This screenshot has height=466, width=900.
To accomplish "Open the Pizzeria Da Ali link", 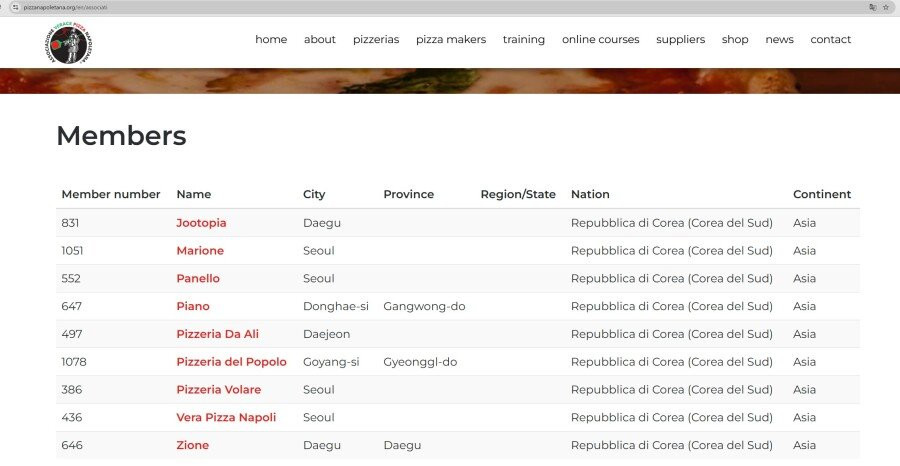I will [x=217, y=334].
